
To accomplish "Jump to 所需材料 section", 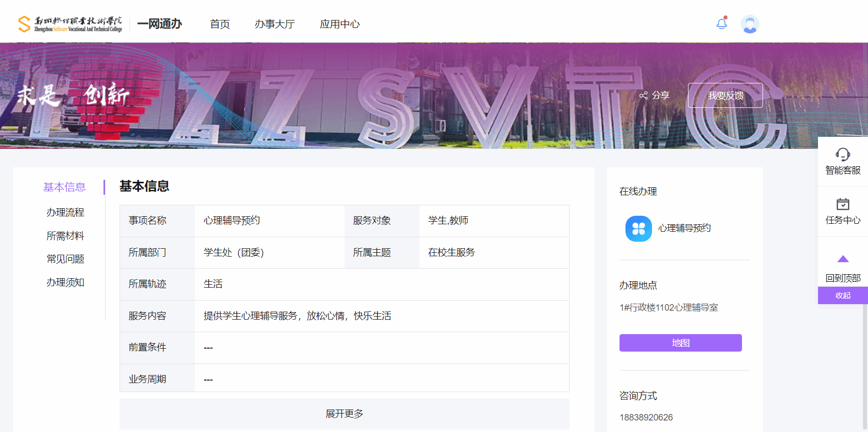I will [65, 236].
